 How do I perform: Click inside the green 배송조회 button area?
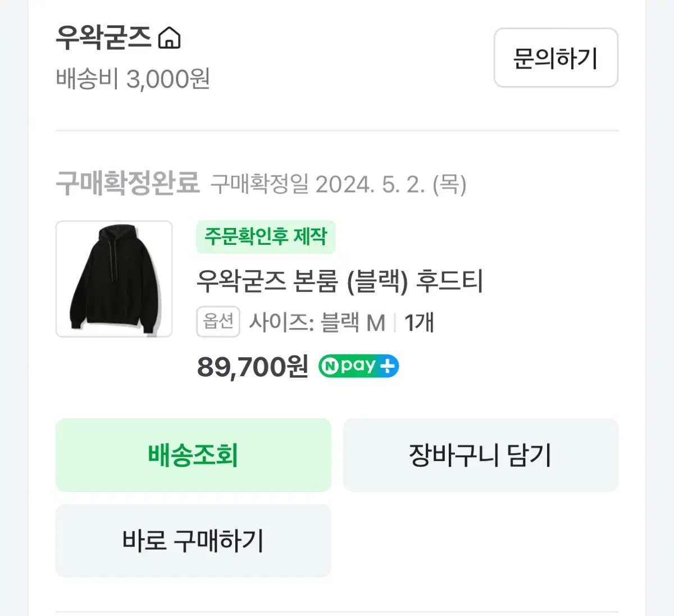click(192, 455)
